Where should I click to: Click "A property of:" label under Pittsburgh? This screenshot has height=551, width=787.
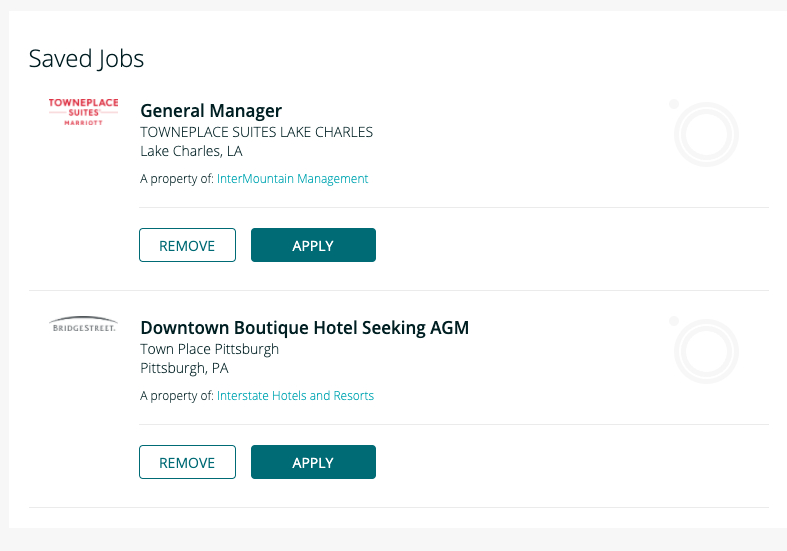pos(176,396)
